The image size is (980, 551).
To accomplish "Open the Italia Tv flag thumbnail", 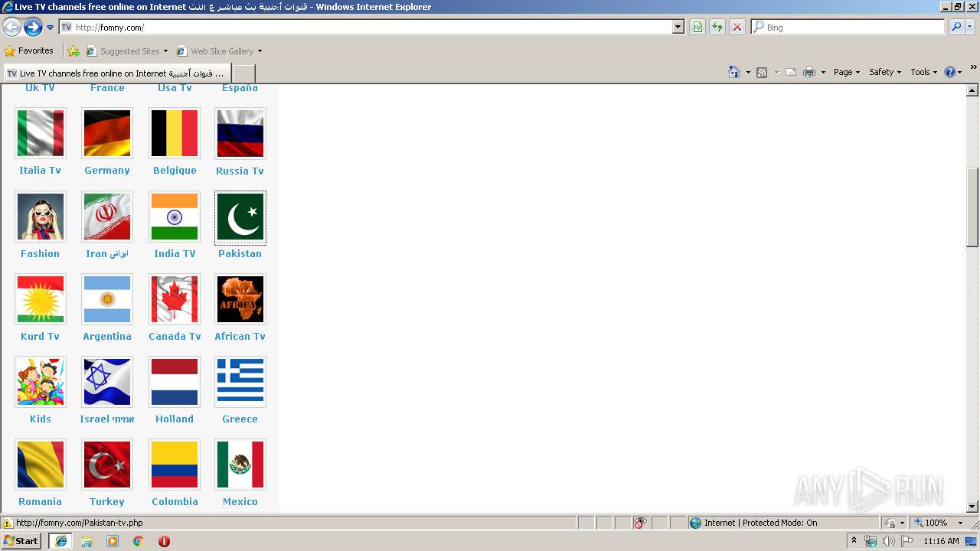I will coord(41,133).
